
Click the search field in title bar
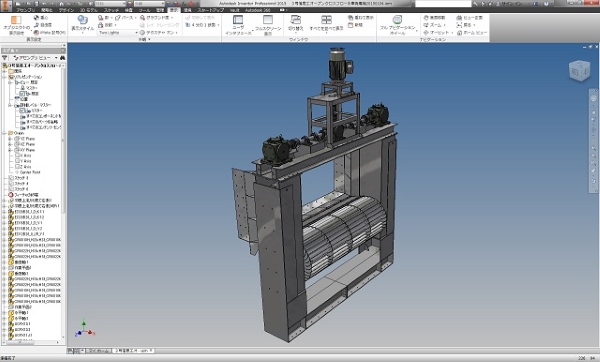point(443,3)
